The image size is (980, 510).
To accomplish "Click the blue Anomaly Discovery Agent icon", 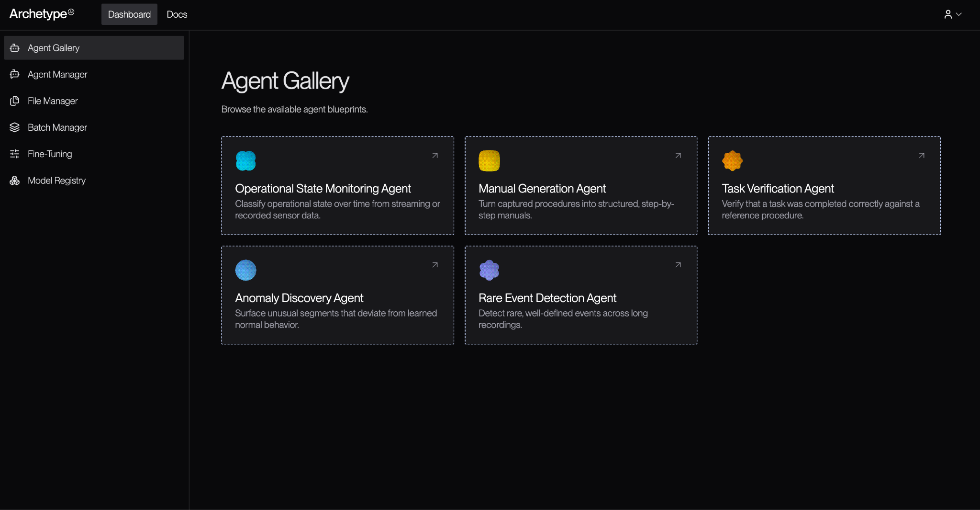I will [x=246, y=270].
